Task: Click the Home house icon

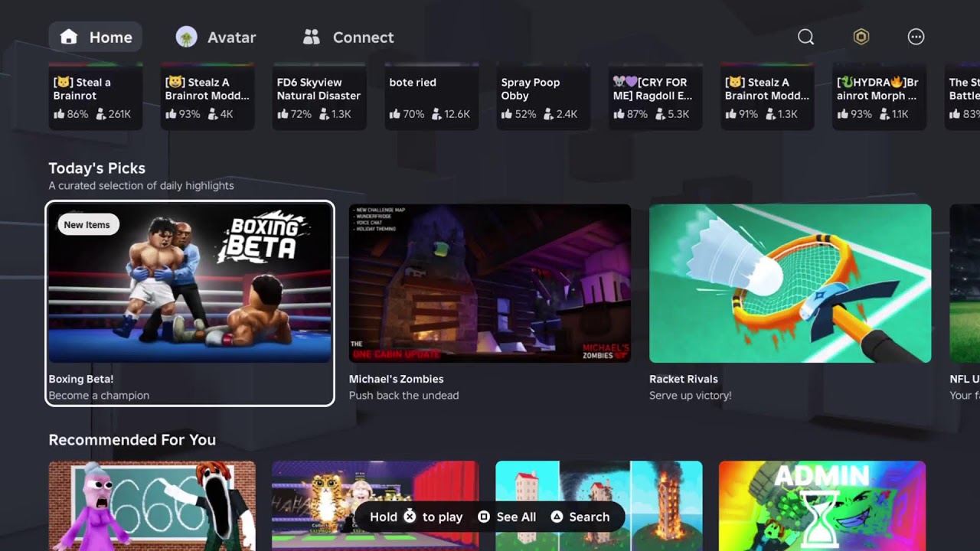Action: tap(69, 37)
